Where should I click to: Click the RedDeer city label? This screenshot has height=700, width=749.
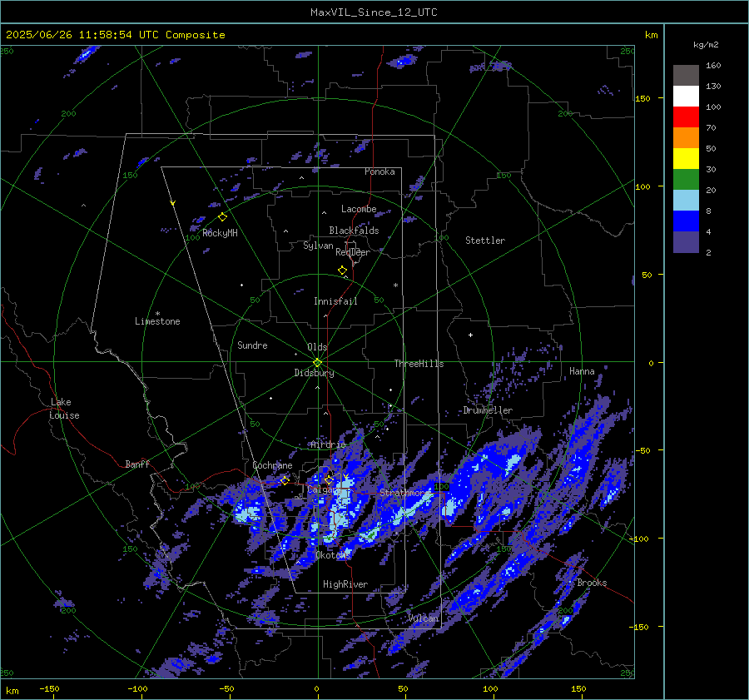click(x=353, y=252)
